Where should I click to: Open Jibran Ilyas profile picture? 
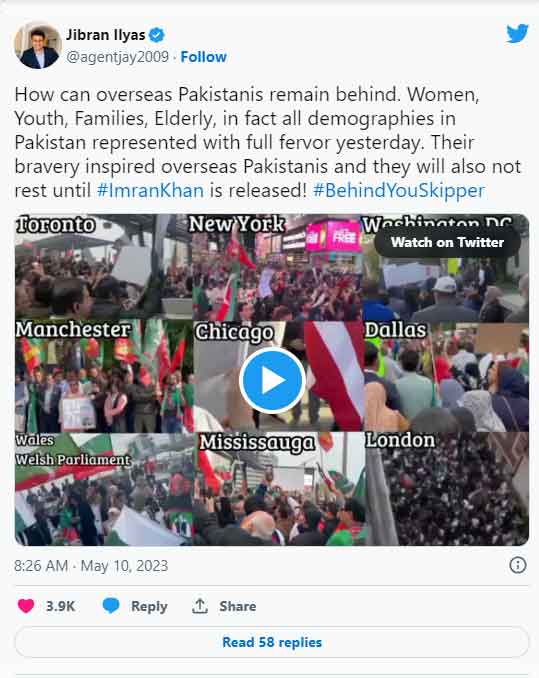(x=38, y=45)
